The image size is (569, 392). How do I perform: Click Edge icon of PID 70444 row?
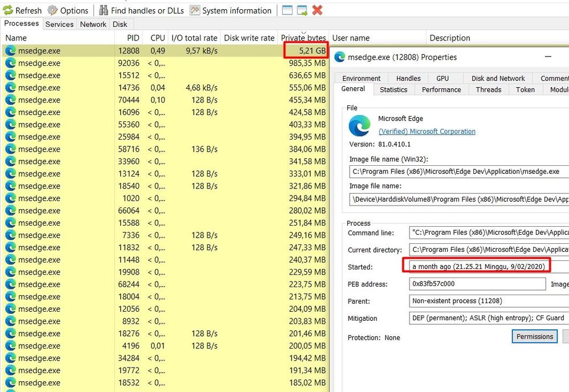coord(11,100)
